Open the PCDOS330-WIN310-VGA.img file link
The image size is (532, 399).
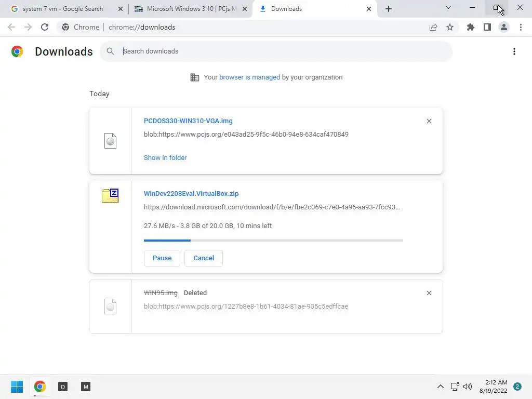(x=188, y=121)
